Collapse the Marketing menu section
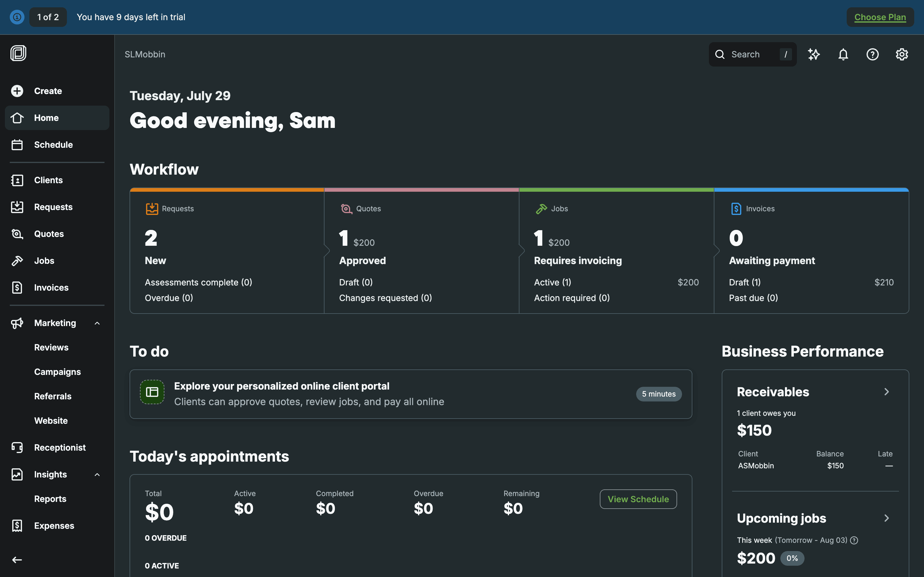The image size is (924, 577). (x=97, y=323)
